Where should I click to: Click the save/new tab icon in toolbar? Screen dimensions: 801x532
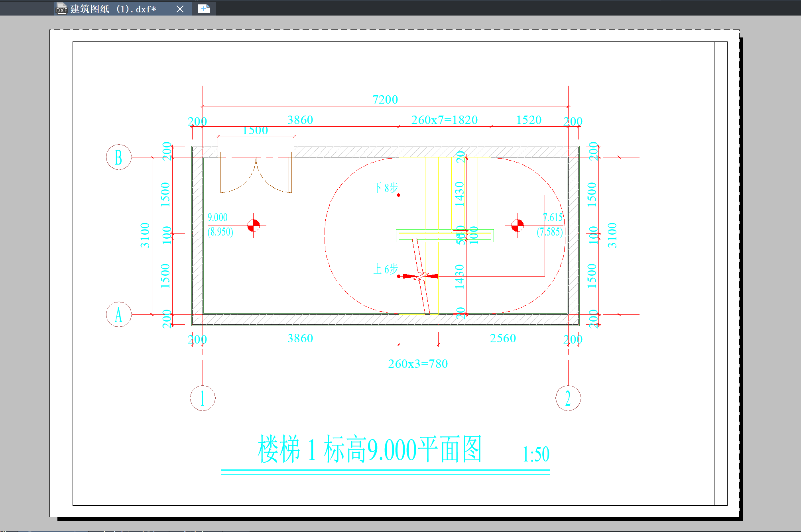tap(204, 6)
